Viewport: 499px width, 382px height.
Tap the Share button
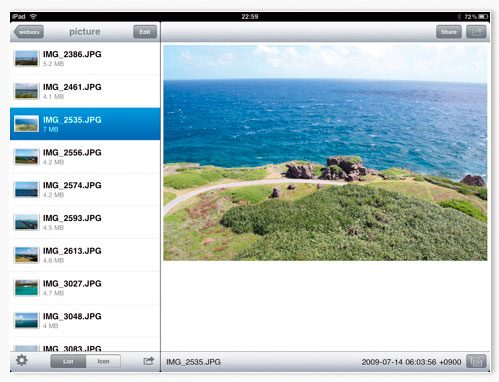tap(449, 32)
